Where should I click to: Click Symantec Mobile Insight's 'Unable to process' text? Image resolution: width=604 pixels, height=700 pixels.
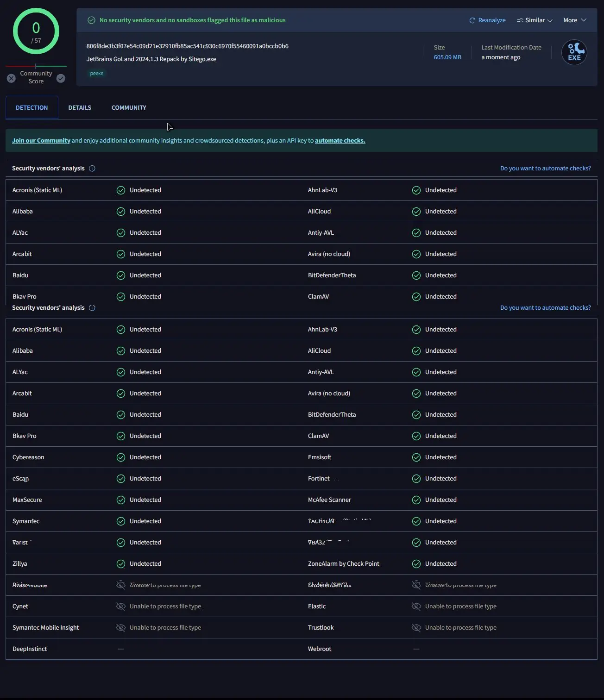click(x=165, y=628)
